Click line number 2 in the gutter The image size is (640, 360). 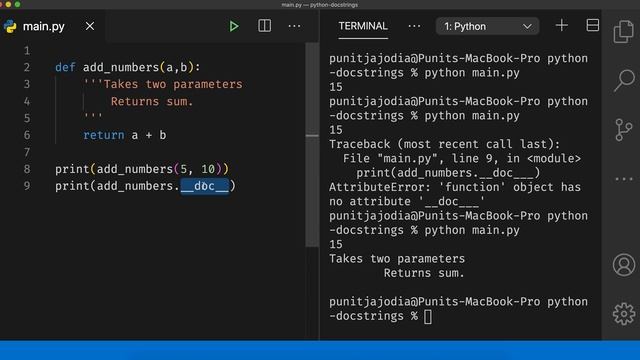27,67
